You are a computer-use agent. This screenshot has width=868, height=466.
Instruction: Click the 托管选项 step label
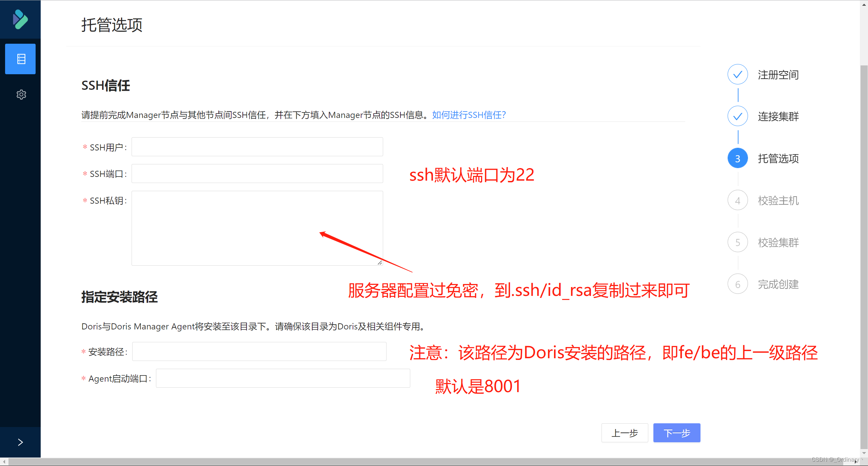pos(778,158)
